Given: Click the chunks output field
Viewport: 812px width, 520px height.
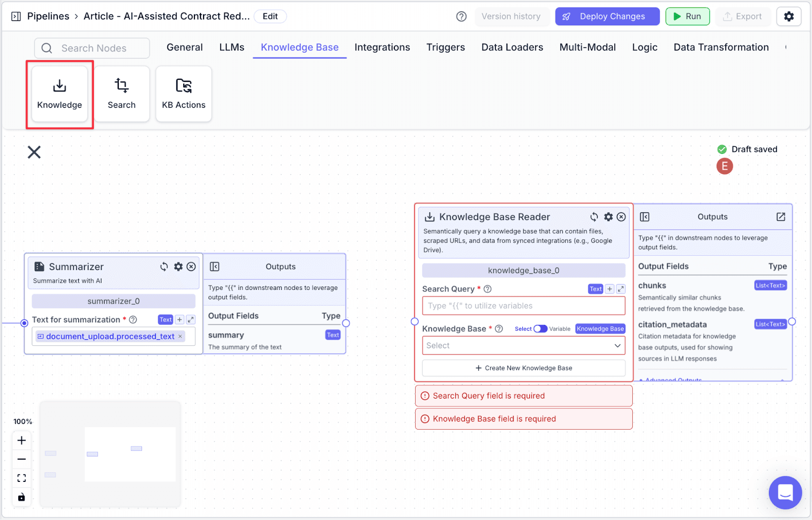Looking at the screenshot, I should pyautogui.click(x=713, y=297).
